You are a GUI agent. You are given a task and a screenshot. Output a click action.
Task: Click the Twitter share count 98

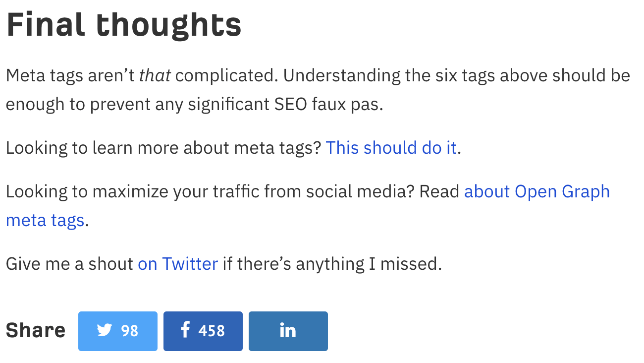coord(130,331)
